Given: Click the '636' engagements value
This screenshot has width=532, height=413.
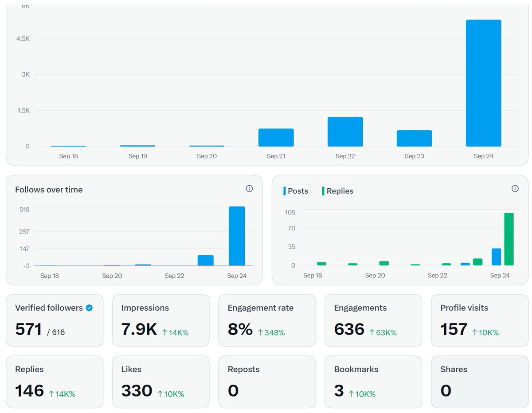Looking at the screenshot, I should coord(349,329).
